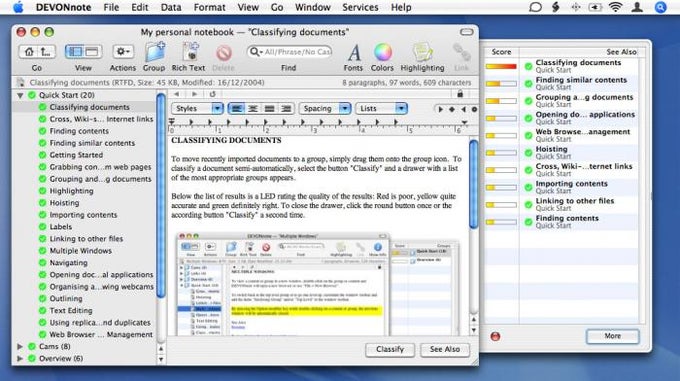
Task: Open the Styles dropdown
Action: point(197,108)
